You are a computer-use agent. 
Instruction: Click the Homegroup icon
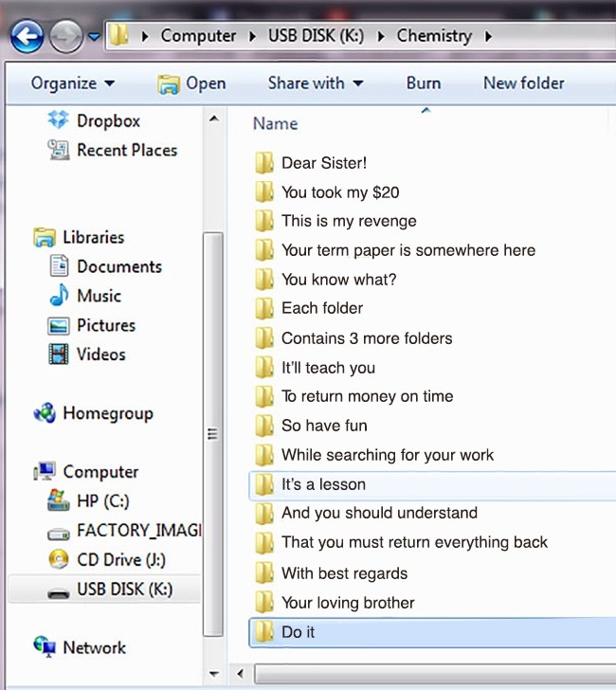(x=45, y=413)
